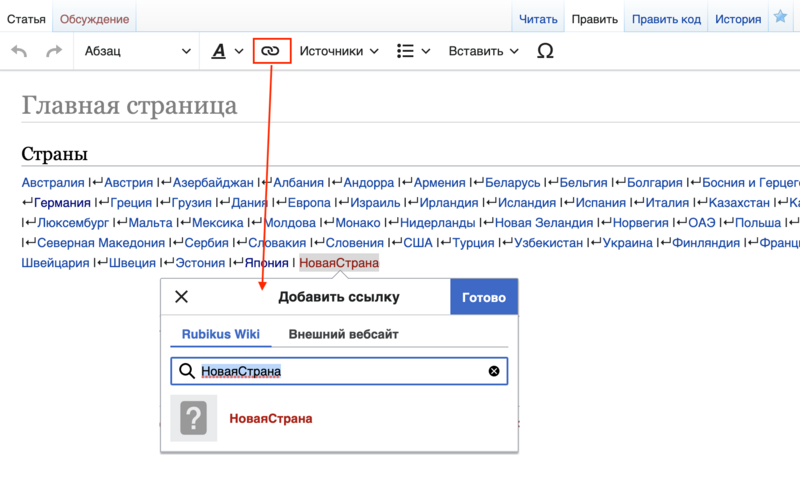The height and width of the screenshot is (504, 800).
Task: Click the Австралия country link
Action: (x=53, y=182)
